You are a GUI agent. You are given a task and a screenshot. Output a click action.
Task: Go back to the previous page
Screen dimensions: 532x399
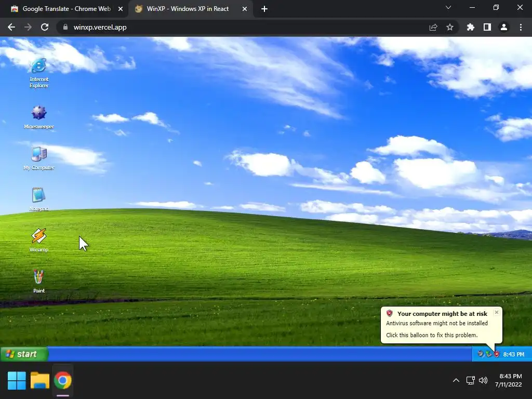[x=11, y=27]
